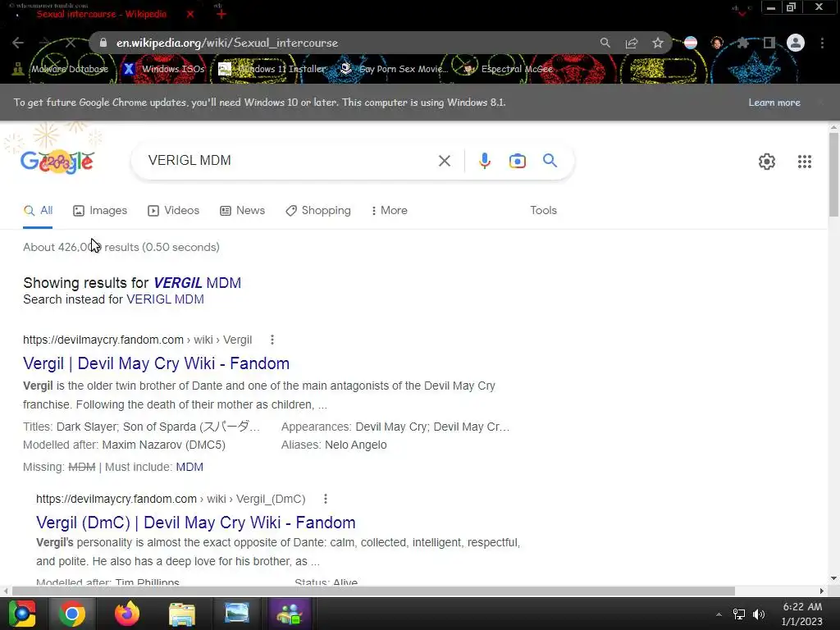Expand the More search categories menu
The image size is (840, 630).
pyautogui.click(x=390, y=211)
